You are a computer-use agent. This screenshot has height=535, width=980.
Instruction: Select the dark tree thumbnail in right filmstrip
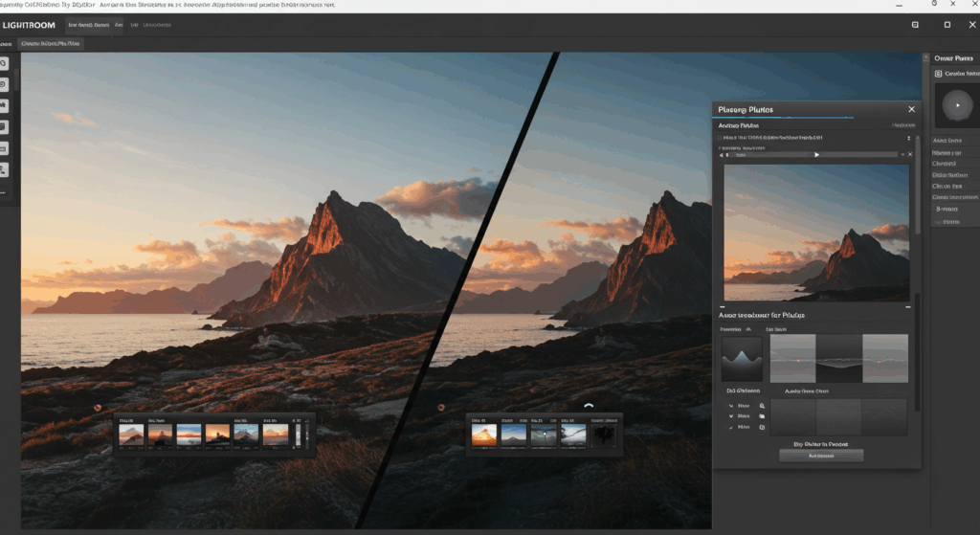pos(604,435)
